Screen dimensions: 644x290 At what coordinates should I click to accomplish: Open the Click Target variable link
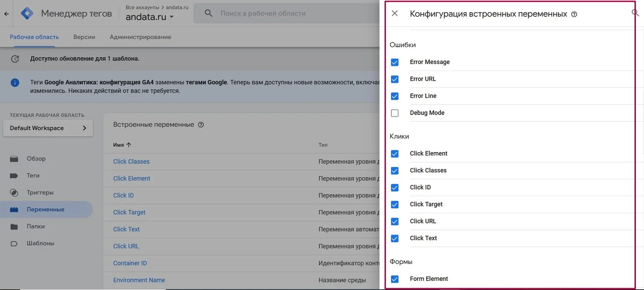pyautogui.click(x=129, y=212)
